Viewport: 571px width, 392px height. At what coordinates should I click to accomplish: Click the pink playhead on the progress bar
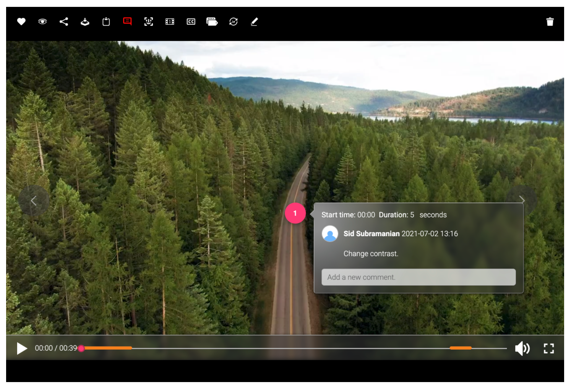point(81,348)
